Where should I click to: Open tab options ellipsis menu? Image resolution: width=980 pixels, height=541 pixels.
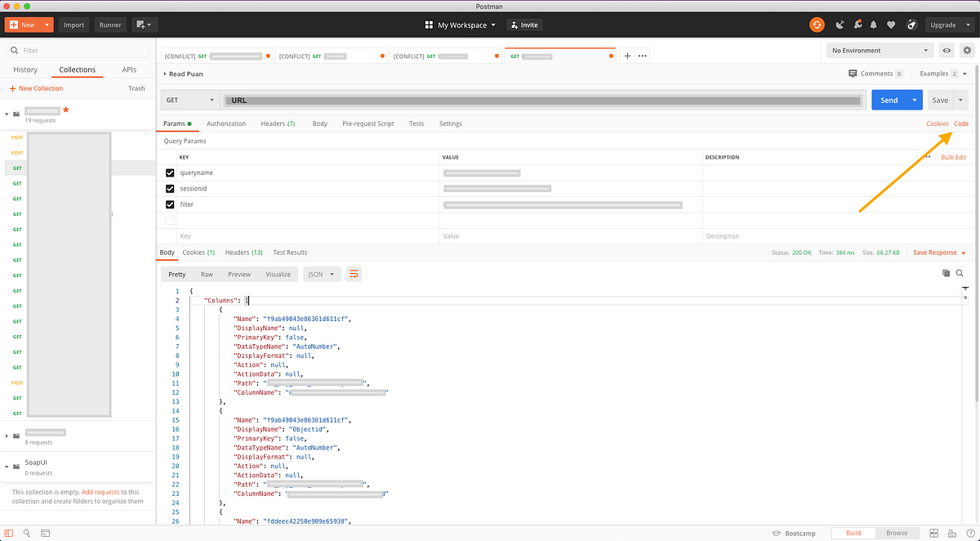[x=643, y=56]
